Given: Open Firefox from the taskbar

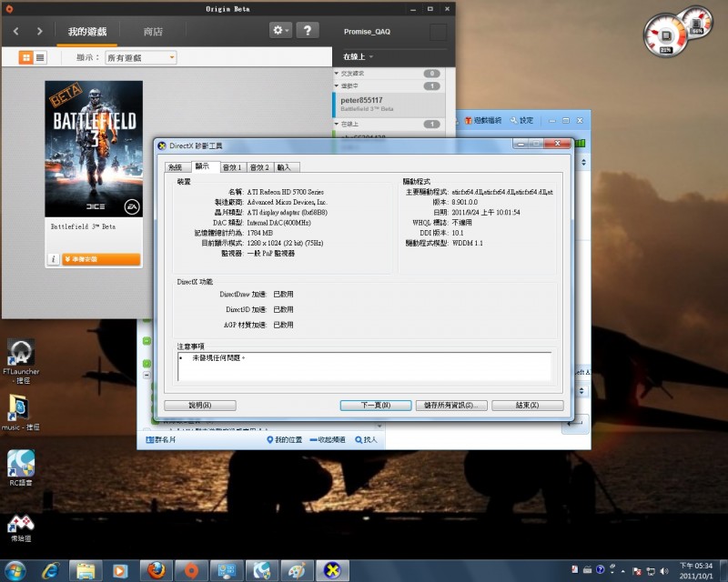Looking at the screenshot, I should 156,570.
